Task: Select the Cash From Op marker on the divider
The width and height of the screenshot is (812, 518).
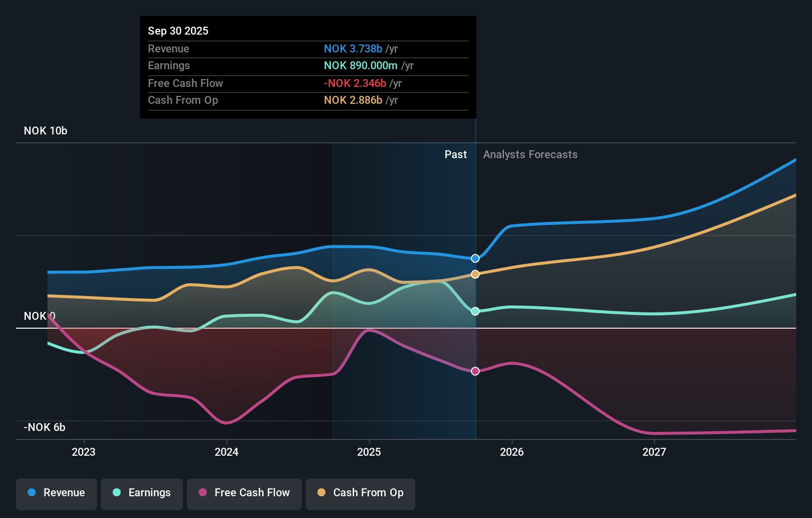Action: [x=475, y=274]
